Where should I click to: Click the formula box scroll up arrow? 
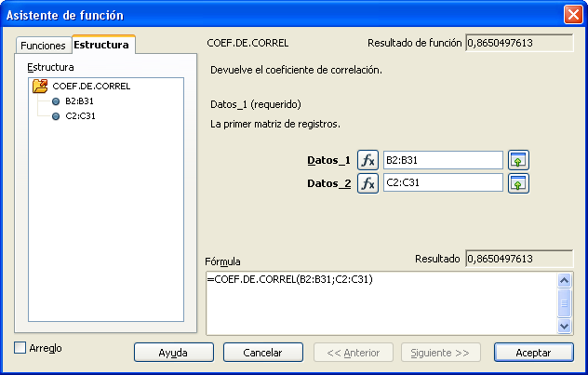click(x=564, y=279)
